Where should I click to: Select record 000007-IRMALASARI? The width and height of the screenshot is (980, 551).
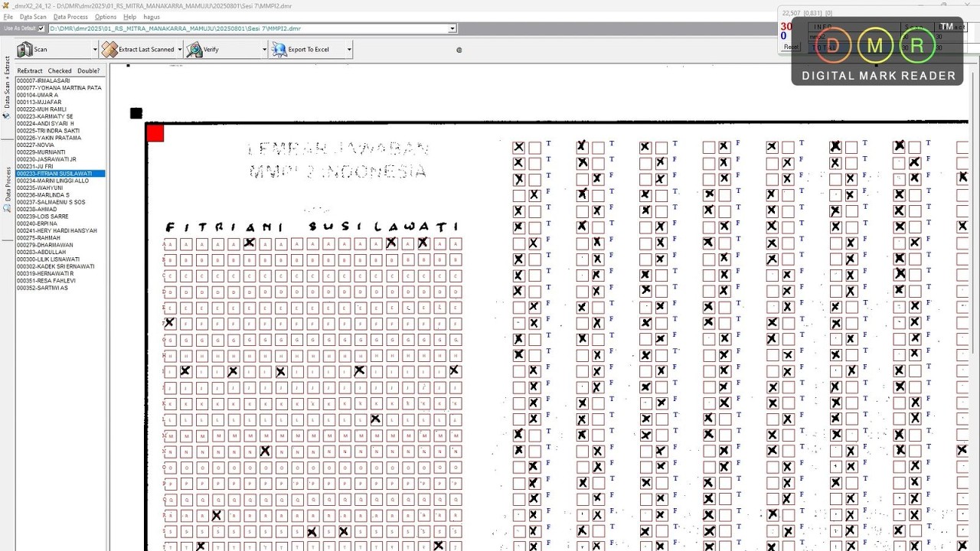(60, 80)
